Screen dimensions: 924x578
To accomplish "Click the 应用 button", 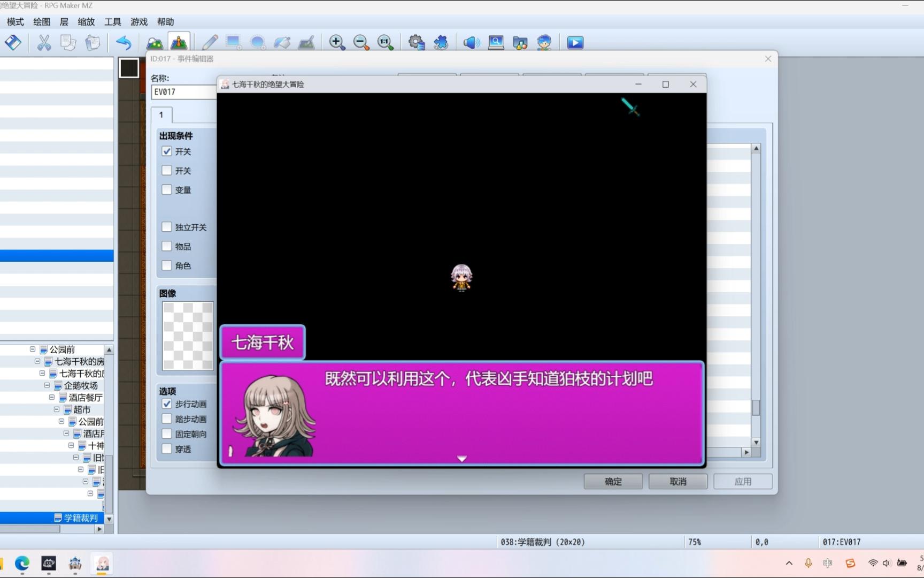I will point(743,482).
